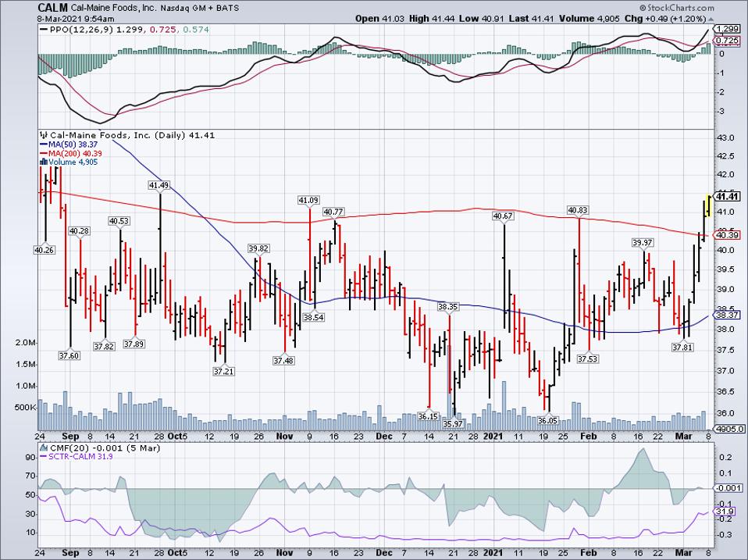Click the 2.0M volume axis label

(27, 343)
